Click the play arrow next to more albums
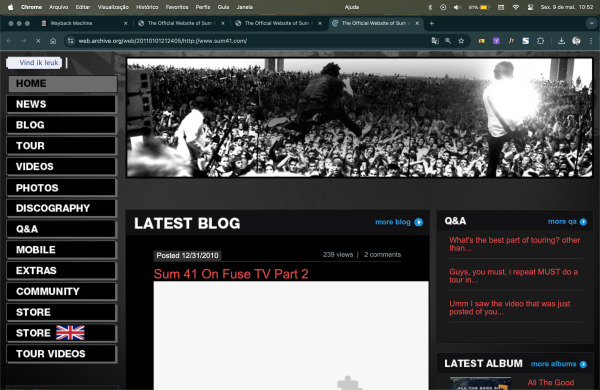600x390 pixels. (x=583, y=364)
